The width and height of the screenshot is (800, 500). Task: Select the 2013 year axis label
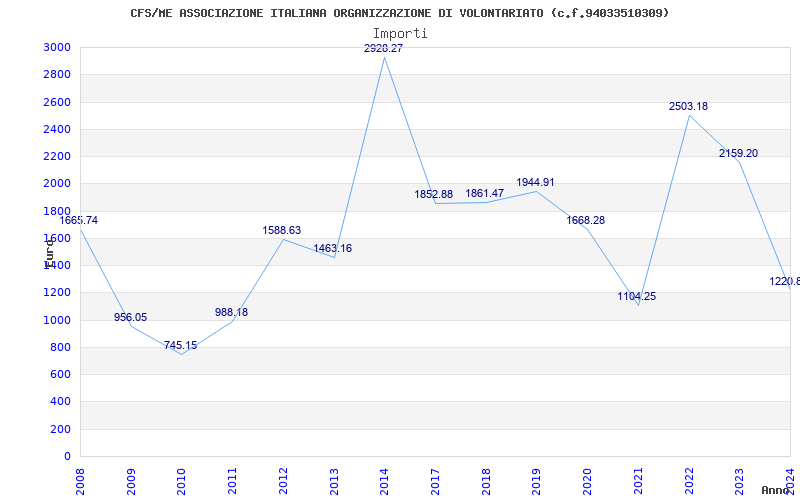[x=334, y=482]
